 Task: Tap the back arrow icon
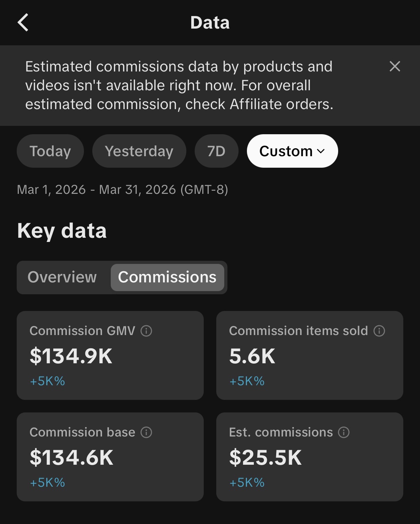[23, 23]
